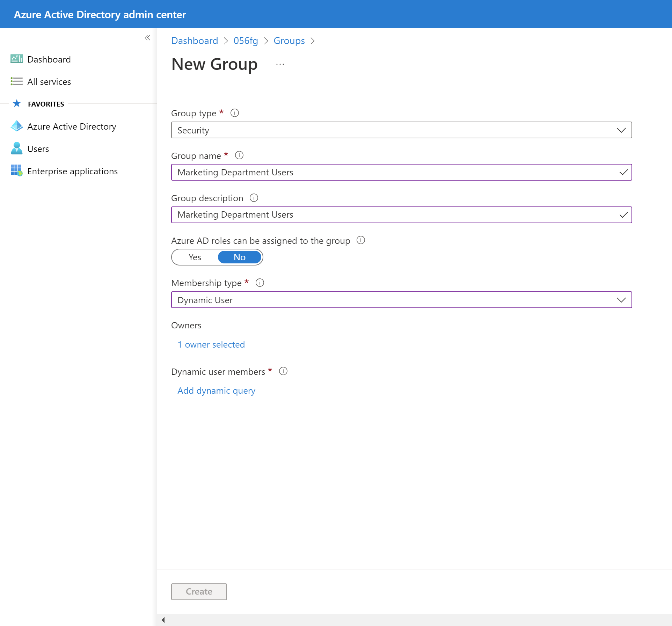Open the 1 owner selected link

tap(211, 344)
